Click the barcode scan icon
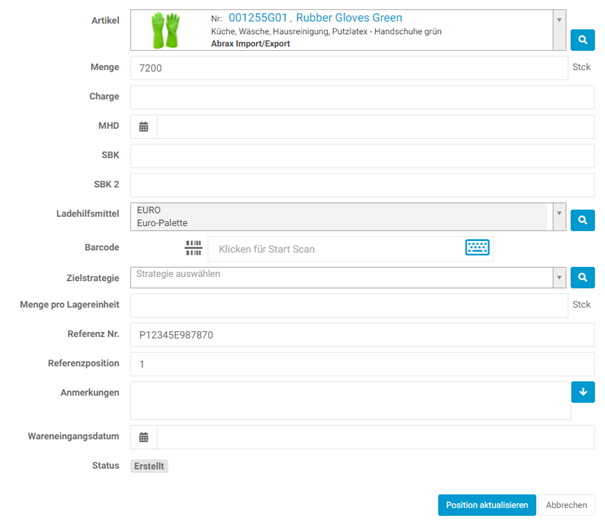Image resolution: width=605 pixels, height=523 pixels. click(x=194, y=248)
